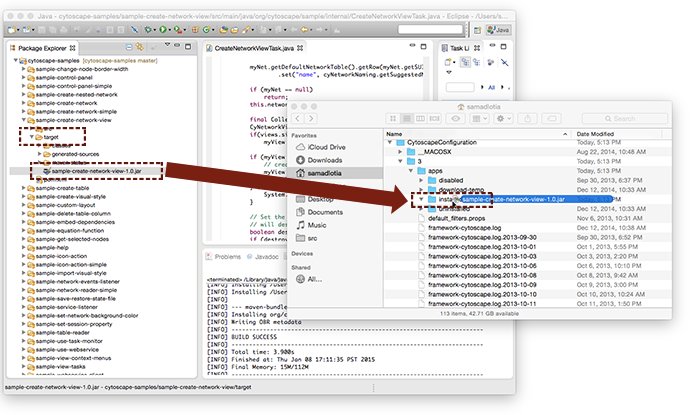Collapse the cytoscape-samples project node

point(15,60)
